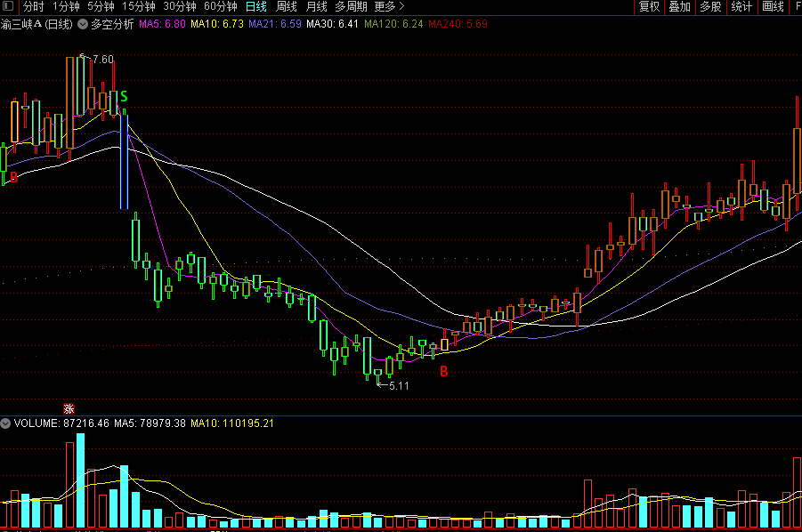Viewport: 802px width, 532px height.
Task: Activate the 画线 drawing tool button
Action: [773, 6]
